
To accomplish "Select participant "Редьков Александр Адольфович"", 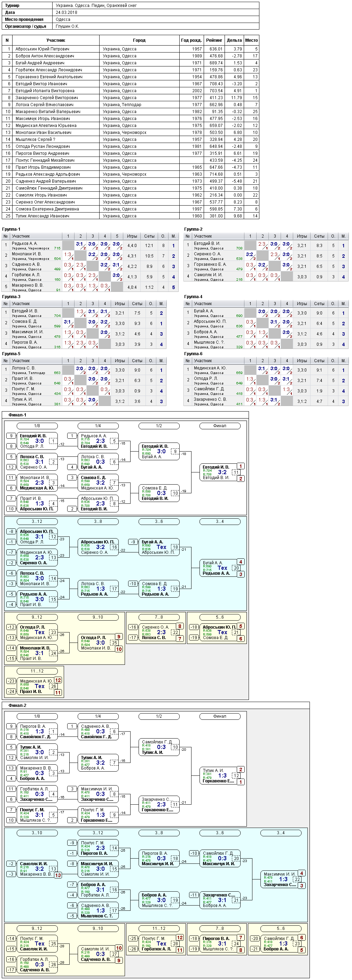I will [x=48, y=174].
